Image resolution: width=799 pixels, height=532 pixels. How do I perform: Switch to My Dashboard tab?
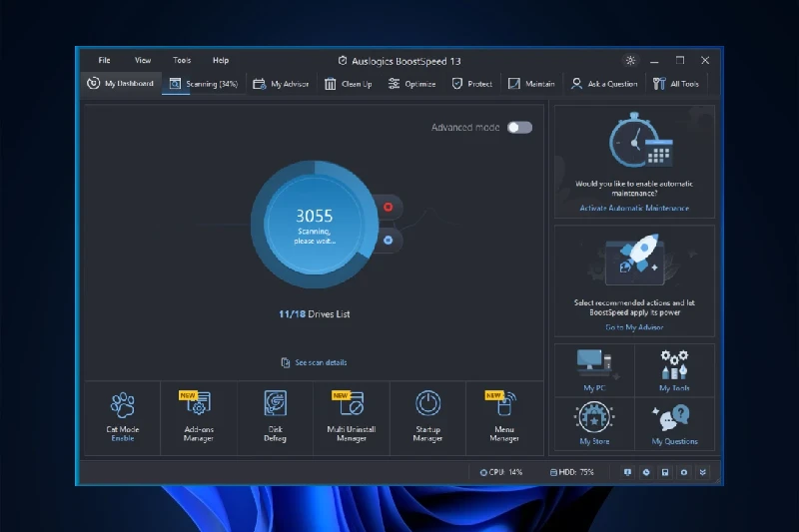point(120,84)
